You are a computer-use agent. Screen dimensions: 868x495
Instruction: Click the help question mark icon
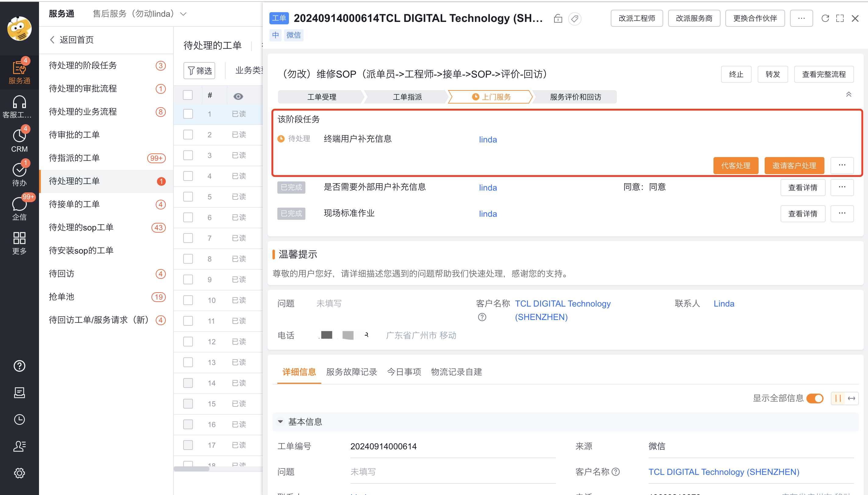click(x=19, y=366)
